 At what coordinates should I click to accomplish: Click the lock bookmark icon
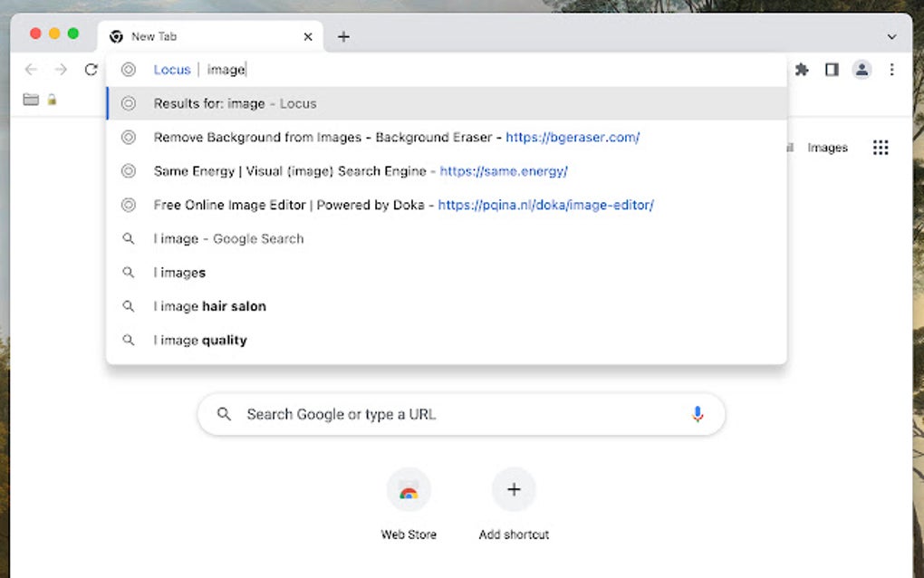[x=52, y=100]
